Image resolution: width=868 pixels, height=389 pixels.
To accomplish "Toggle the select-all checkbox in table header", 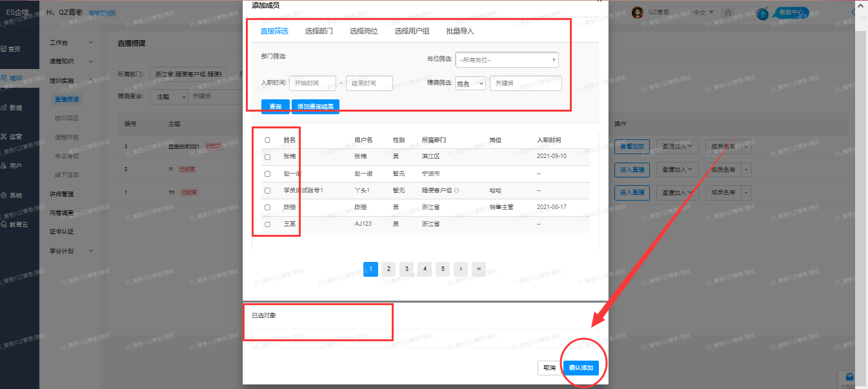I will [x=267, y=140].
